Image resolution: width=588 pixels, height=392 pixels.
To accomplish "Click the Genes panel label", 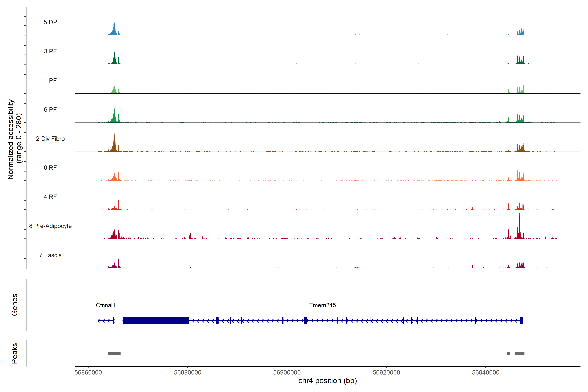I will pos(15,305).
